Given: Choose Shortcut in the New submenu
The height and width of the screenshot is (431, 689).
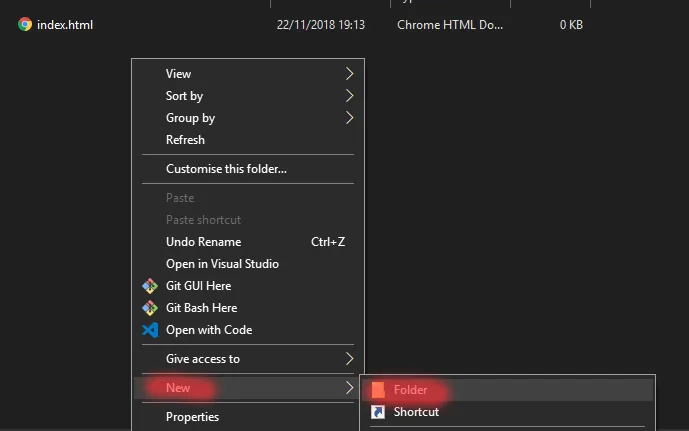Looking at the screenshot, I should pos(416,412).
